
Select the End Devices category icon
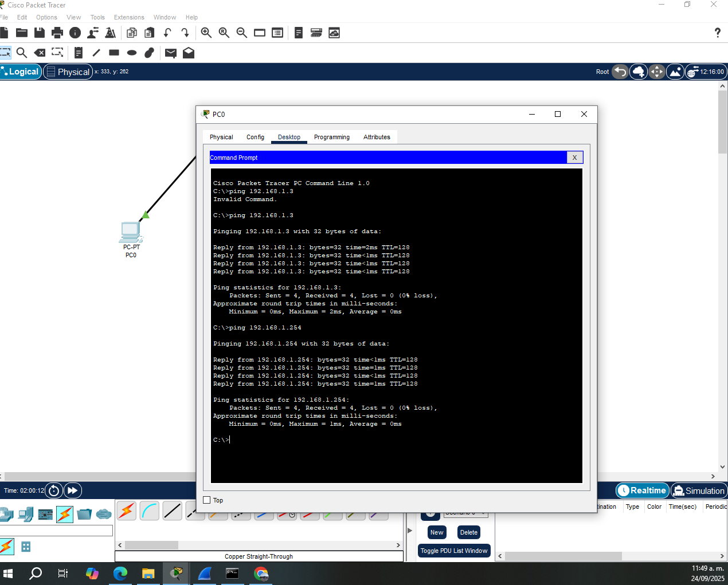point(26,514)
